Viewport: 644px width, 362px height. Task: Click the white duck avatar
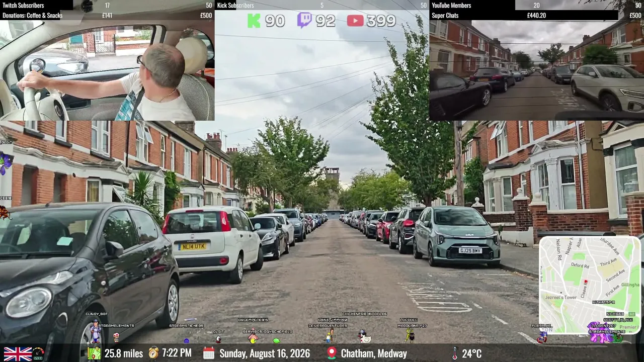tap(364, 337)
